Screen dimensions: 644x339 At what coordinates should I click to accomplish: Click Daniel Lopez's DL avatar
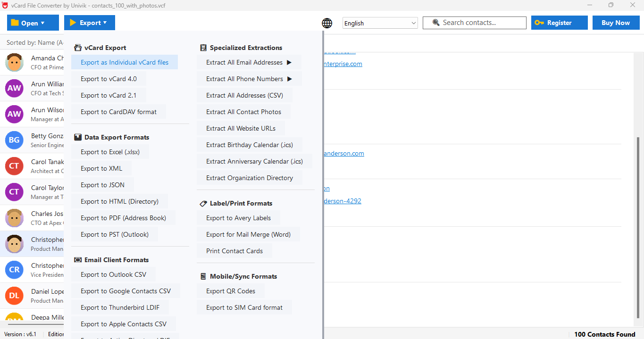pyautogui.click(x=14, y=296)
